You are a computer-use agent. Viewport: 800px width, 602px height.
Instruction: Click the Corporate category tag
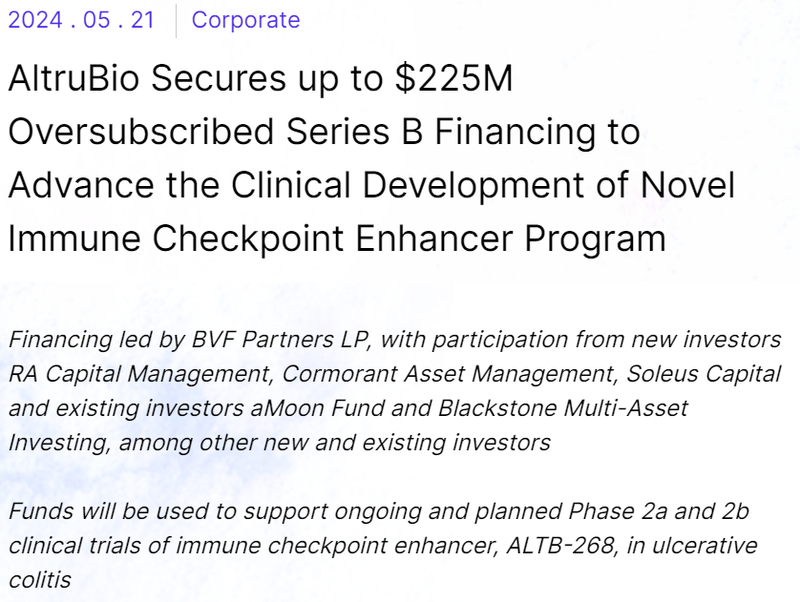click(x=245, y=20)
